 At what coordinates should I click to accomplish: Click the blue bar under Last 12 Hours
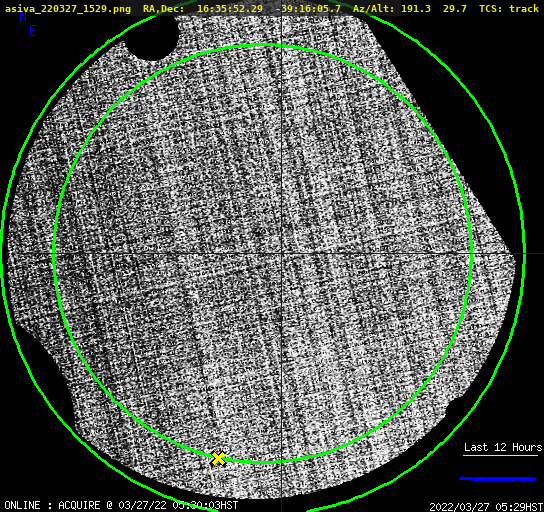coord(497,479)
